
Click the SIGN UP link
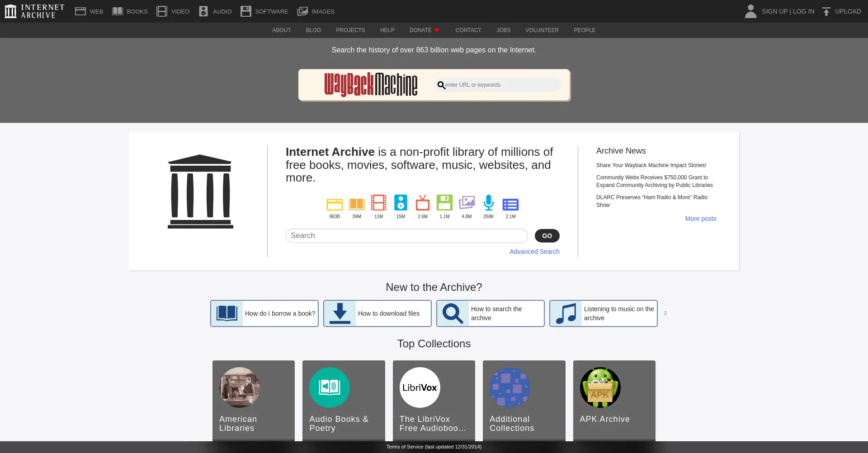(774, 11)
